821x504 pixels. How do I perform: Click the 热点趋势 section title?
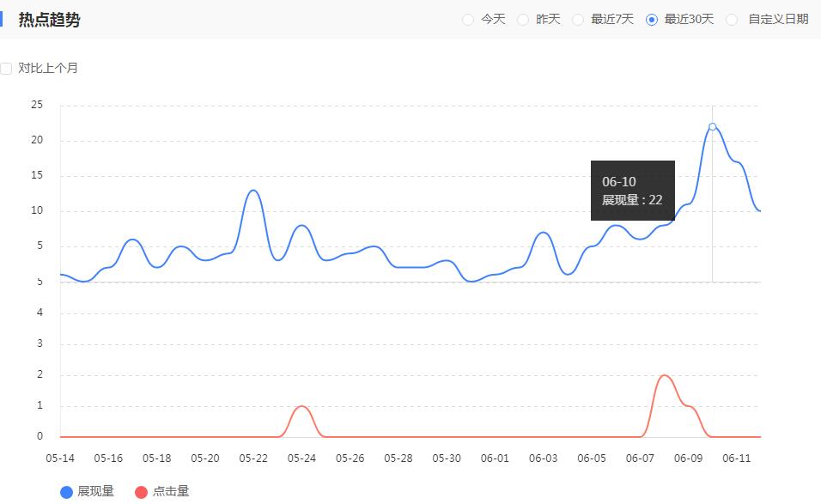point(49,20)
